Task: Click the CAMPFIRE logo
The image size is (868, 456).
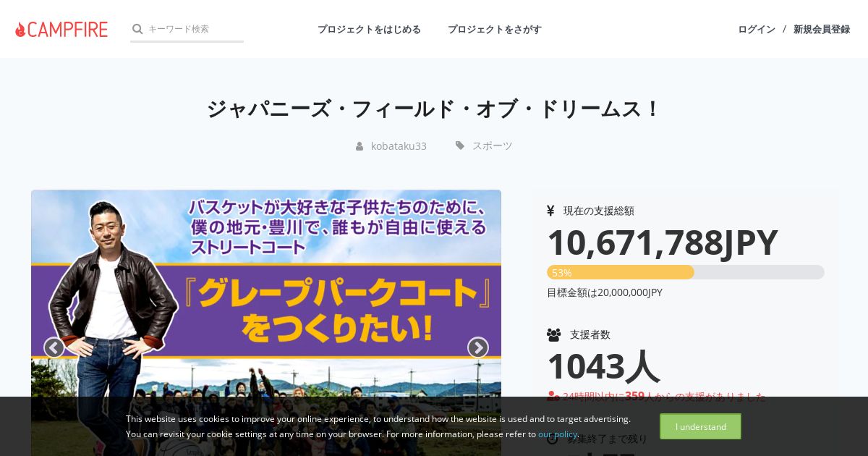Action: coord(61,29)
